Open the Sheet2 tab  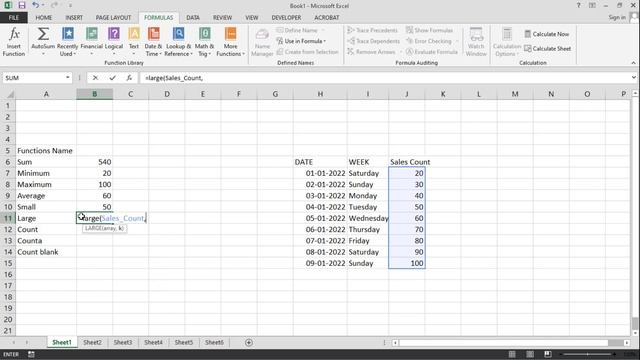[x=92, y=342]
